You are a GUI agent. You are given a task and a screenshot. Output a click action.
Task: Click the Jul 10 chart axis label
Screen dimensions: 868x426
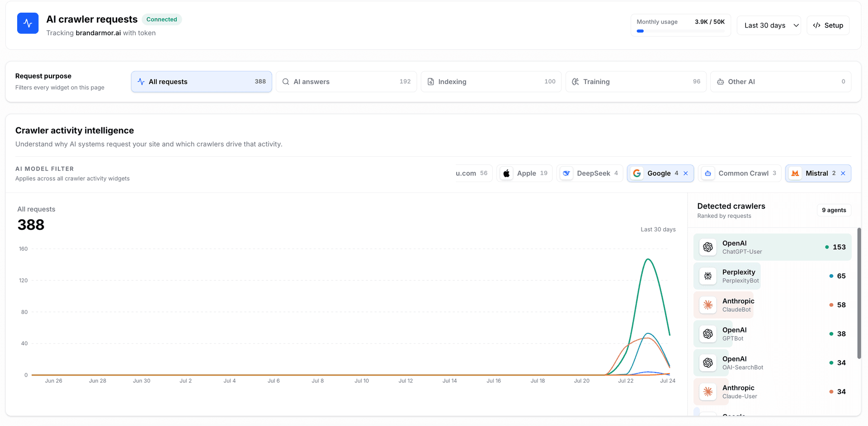(362, 381)
